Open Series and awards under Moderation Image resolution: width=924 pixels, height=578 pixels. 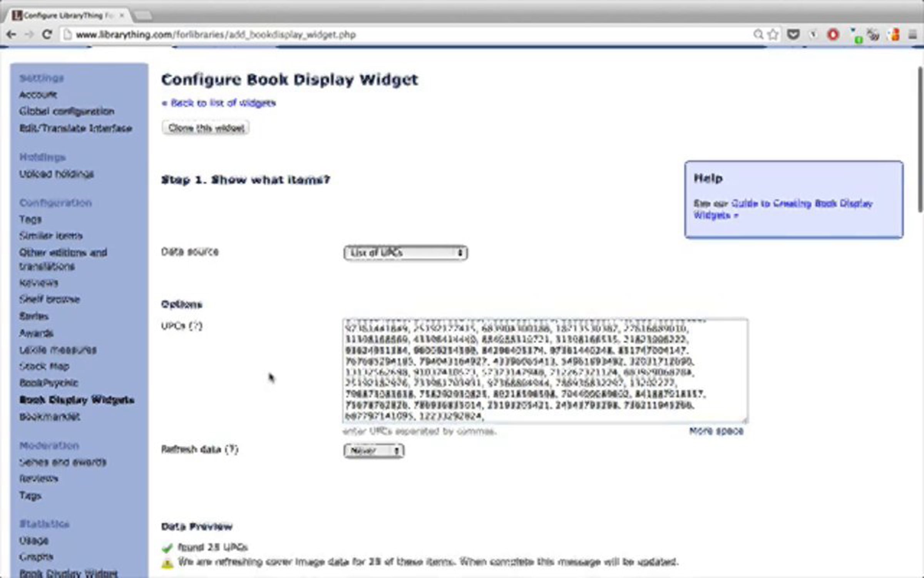[x=63, y=462]
